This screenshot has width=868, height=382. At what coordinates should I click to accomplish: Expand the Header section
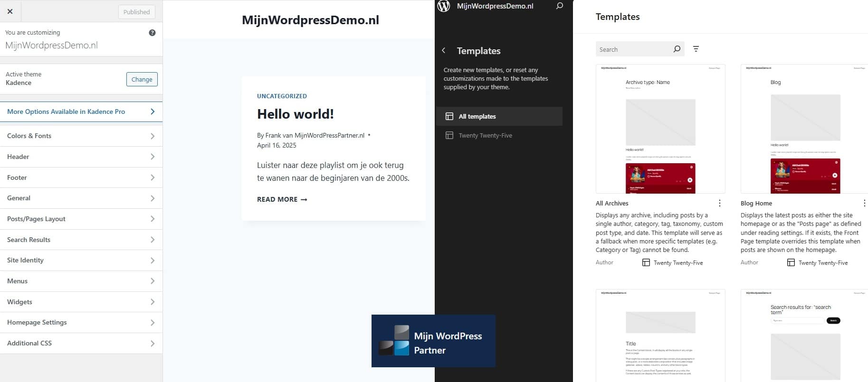[x=81, y=157]
